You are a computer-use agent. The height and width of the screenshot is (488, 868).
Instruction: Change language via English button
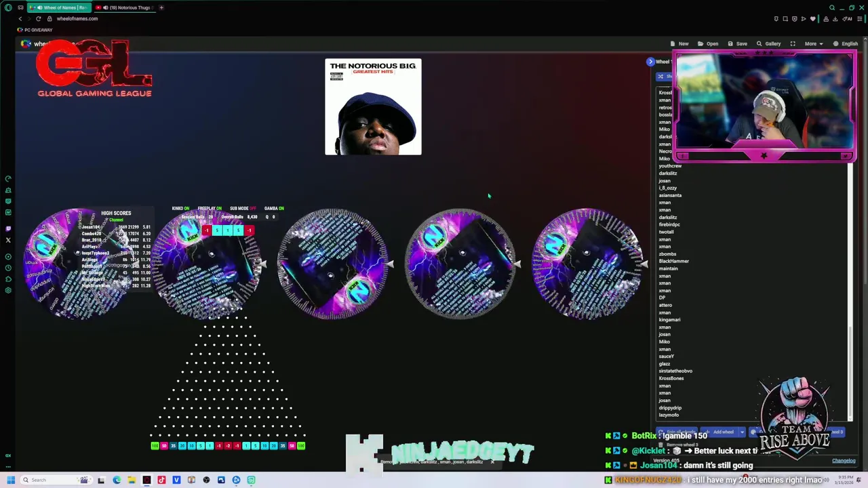pos(846,44)
